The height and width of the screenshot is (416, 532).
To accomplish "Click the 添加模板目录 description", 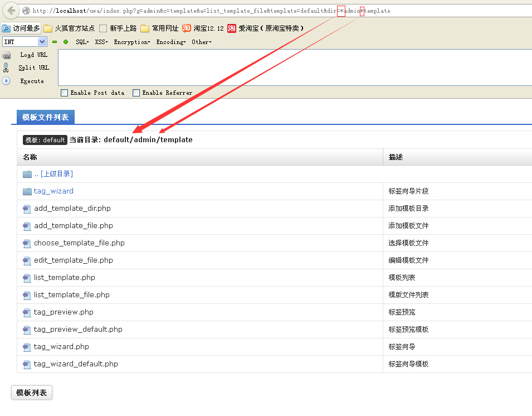I will pos(408,209).
